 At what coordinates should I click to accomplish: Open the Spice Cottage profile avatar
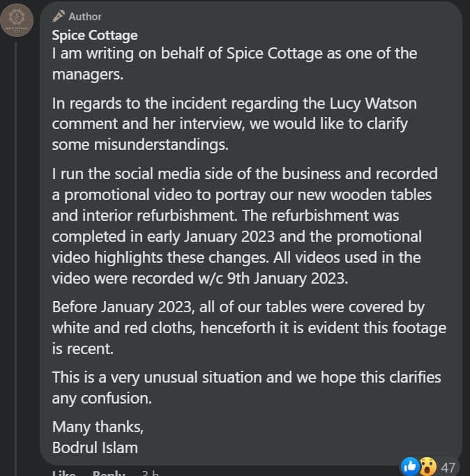17,20
